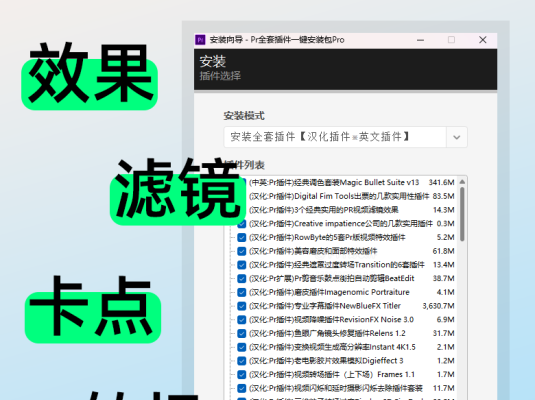This screenshot has width=535, height=400.
Task: Toggle 经典遮罩过度转场Transition checkbox
Action: pyautogui.click(x=242, y=265)
